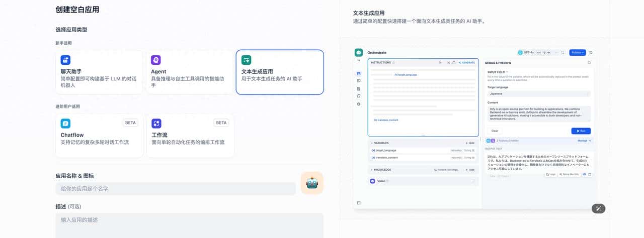The image size is (644, 238).
Task: Click the 新手适用 section label
Action: pyautogui.click(x=63, y=43)
